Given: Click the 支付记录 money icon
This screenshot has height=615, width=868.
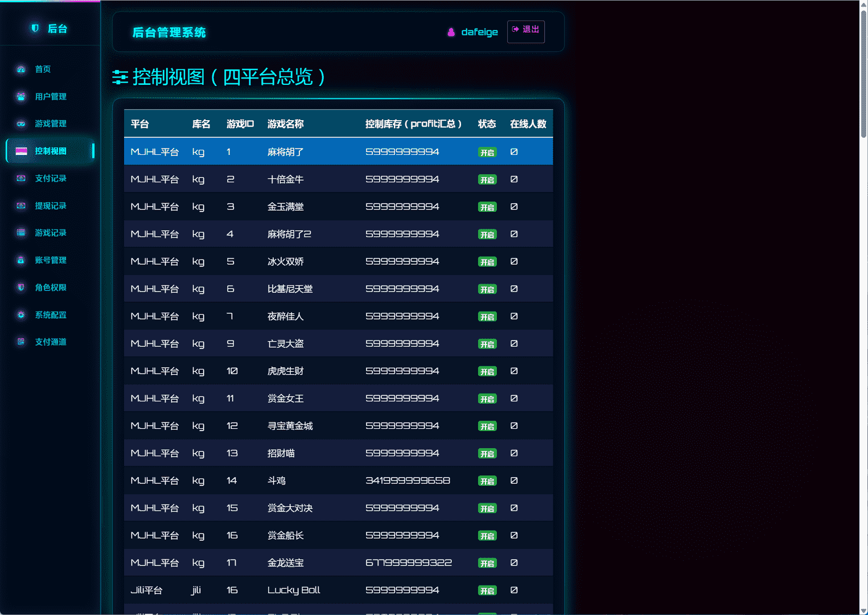Looking at the screenshot, I should (x=21, y=178).
